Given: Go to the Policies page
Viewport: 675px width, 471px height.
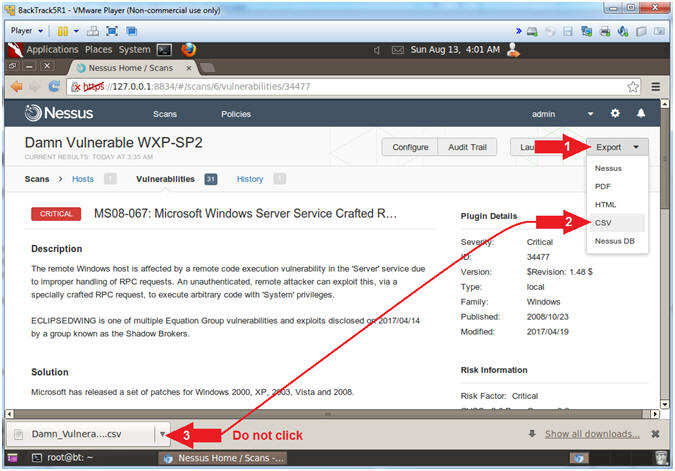Looking at the screenshot, I should (x=236, y=114).
